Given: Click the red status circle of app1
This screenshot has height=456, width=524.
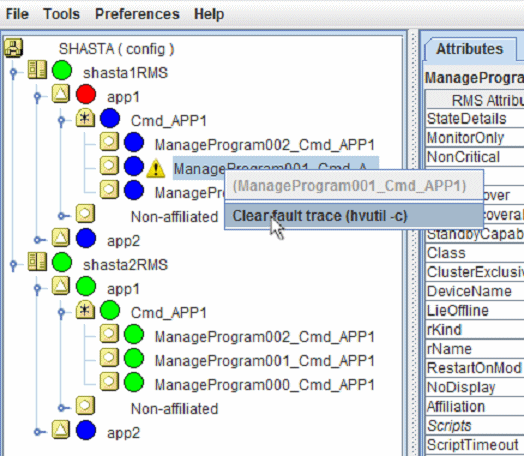Looking at the screenshot, I should 86,94.
